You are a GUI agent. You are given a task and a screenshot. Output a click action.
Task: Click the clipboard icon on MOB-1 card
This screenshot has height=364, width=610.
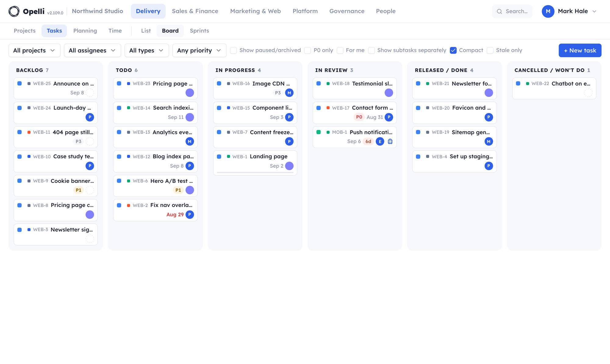[x=390, y=141]
